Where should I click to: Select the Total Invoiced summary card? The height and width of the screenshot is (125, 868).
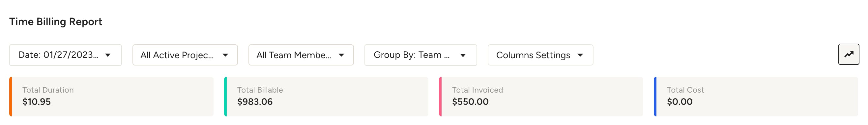click(x=541, y=97)
